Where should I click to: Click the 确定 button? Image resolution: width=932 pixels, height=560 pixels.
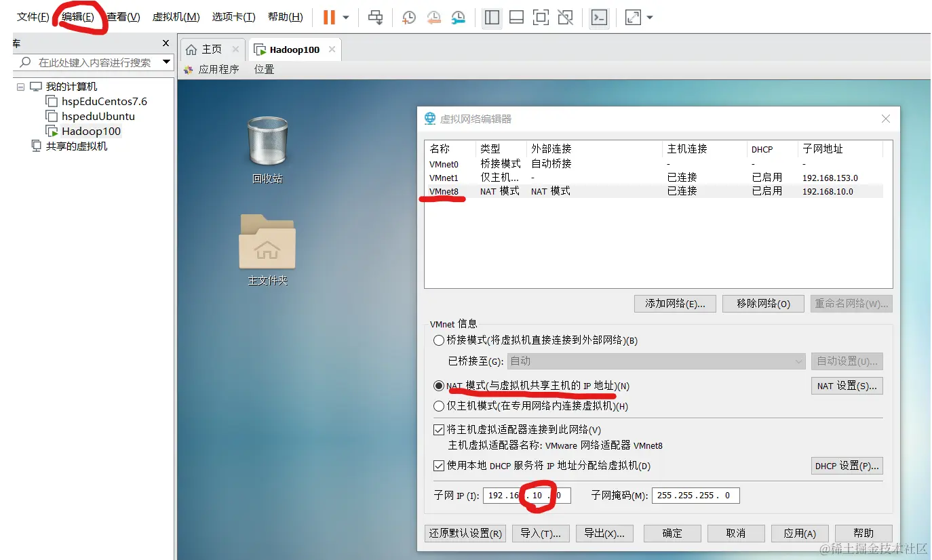pyautogui.click(x=672, y=534)
